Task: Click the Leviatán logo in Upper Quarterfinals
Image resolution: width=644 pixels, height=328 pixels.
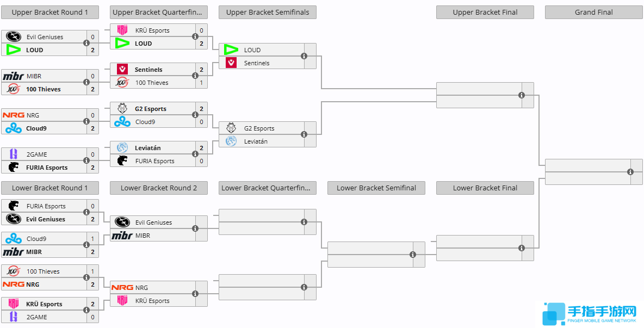Action: tap(122, 148)
